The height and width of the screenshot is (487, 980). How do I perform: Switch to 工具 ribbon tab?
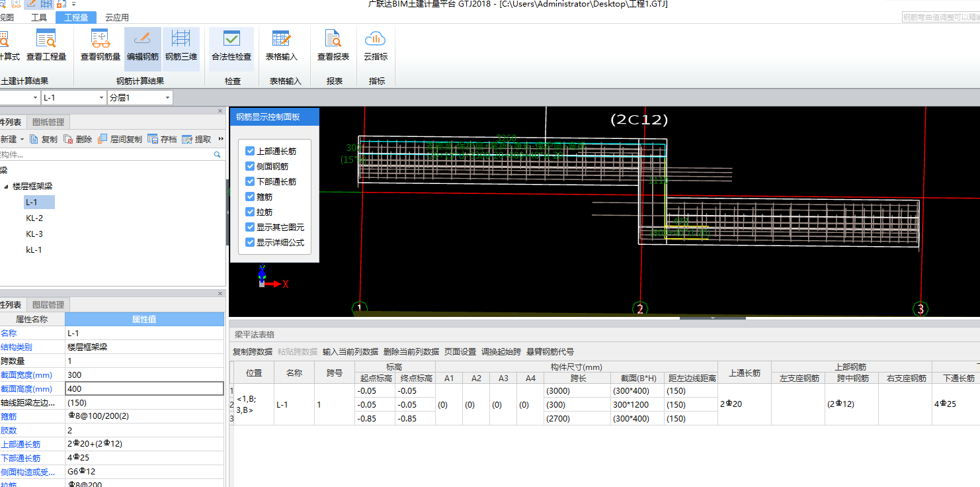39,18
